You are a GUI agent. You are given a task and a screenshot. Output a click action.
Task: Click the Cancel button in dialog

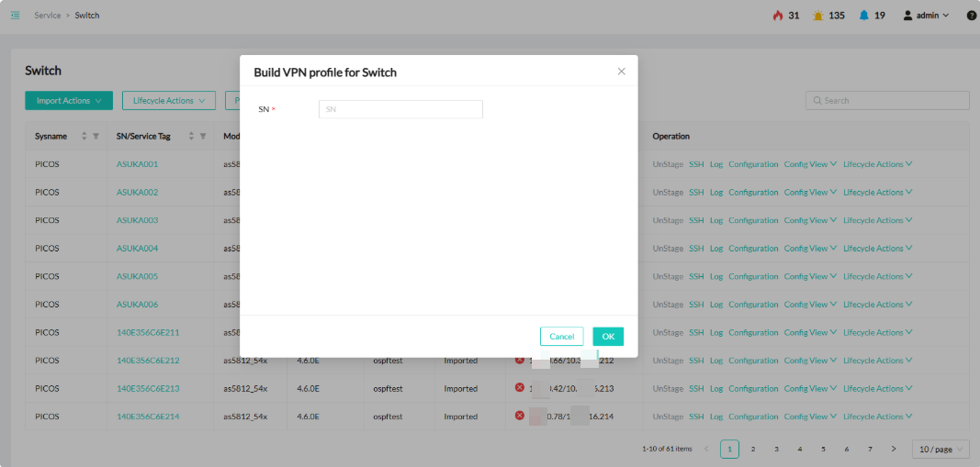click(x=561, y=337)
